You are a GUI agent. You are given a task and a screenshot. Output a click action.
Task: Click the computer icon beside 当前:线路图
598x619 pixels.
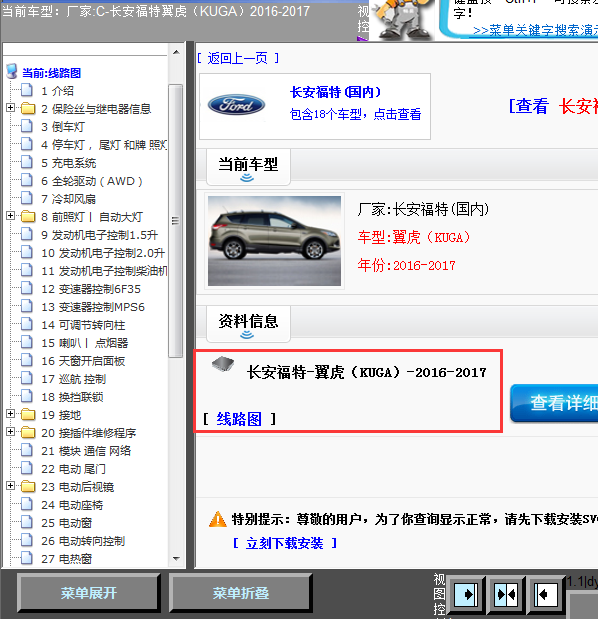click(x=12, y=72)
